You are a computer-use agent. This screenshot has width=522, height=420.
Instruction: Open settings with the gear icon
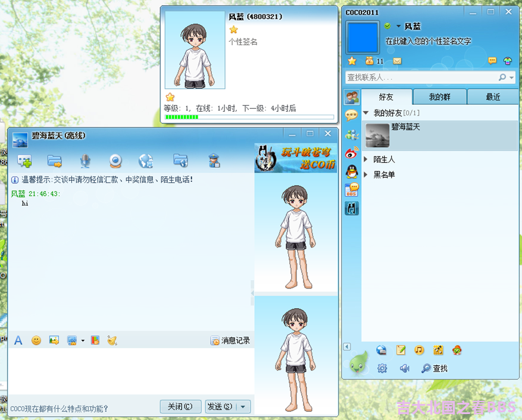(382, 368)
